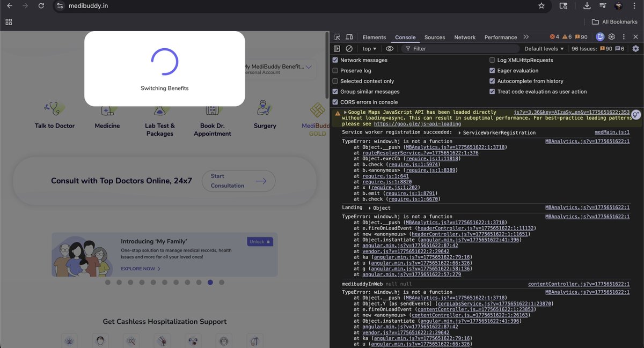This screenshot has width=644, height=348.
Task: Open DevTools settings gear in tab bar
Action: (x=612, y=37)
